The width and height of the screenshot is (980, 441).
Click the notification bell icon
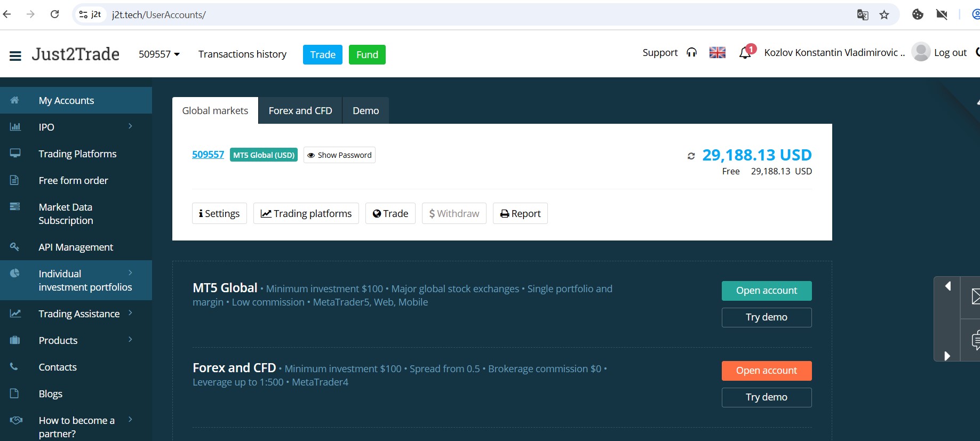pyautogui.click(x=745, y=53)
